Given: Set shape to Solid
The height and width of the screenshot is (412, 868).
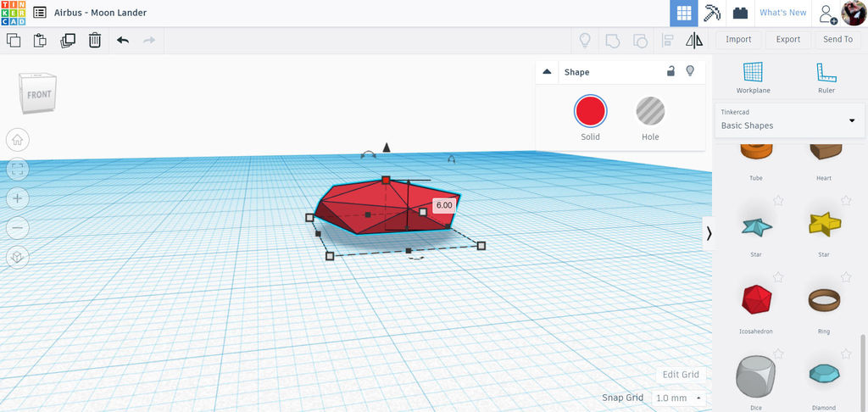Looking at the screenshot, I should coord(590,111).
